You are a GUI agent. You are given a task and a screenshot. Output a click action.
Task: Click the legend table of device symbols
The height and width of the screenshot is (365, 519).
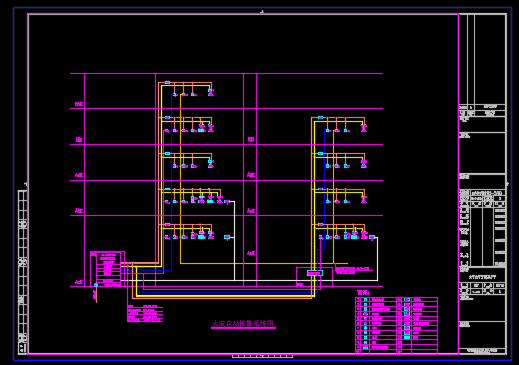396,325
